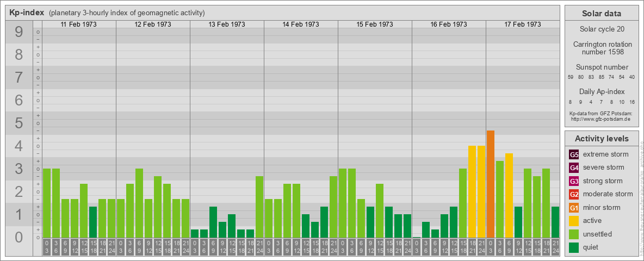Click the 'extreme storm' legend label
The height and width of the screenshot is (261, 644).
coord(606,154)
